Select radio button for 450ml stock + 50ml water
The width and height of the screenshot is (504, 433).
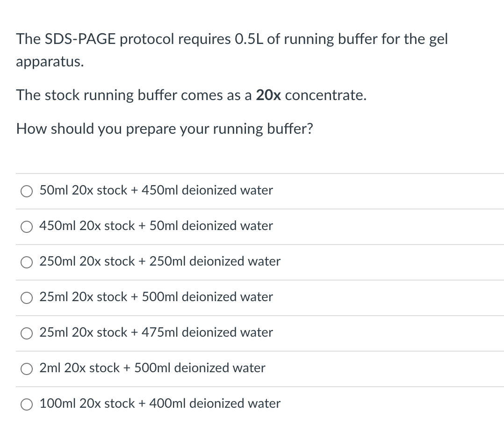26,227
